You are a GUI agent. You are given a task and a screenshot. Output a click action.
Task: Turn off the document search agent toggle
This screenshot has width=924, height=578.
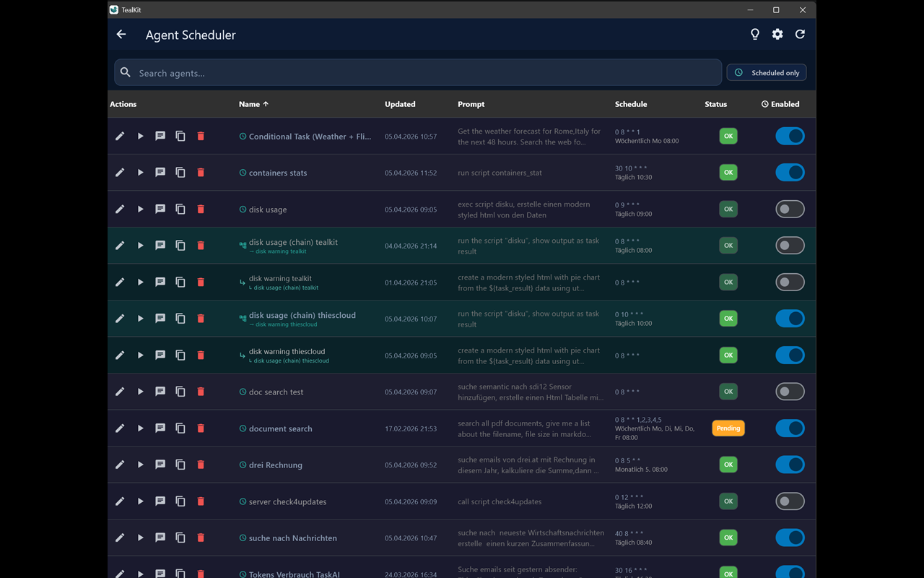(x=790, y=428)
